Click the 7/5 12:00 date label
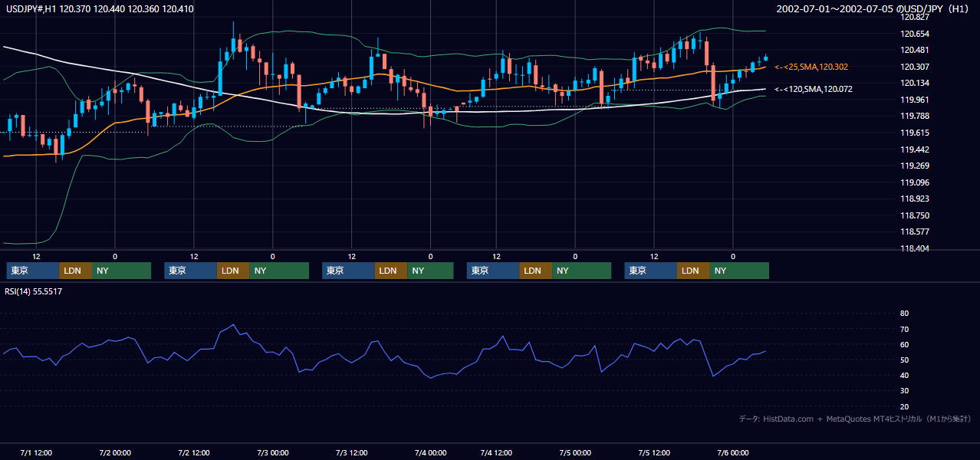The width and height of the screenshot is (980, 460). click(654, 452)
